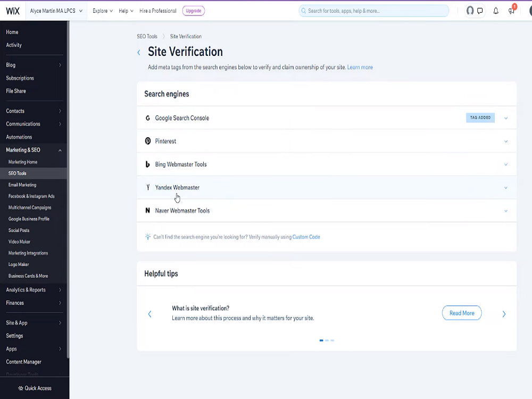Click the search for tools field
The width and height of the screenshot is (532, 399).
tap(374, 11)
